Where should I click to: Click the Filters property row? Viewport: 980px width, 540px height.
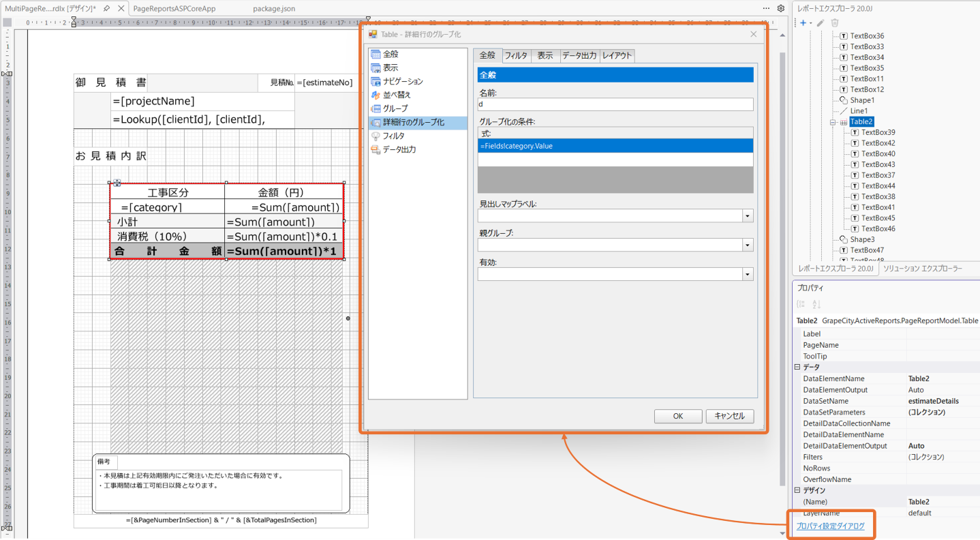(886, 457)
